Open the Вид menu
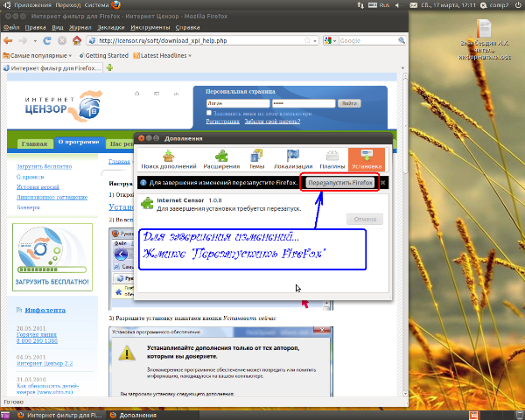525x420 pixels. [x=57, y=27]
